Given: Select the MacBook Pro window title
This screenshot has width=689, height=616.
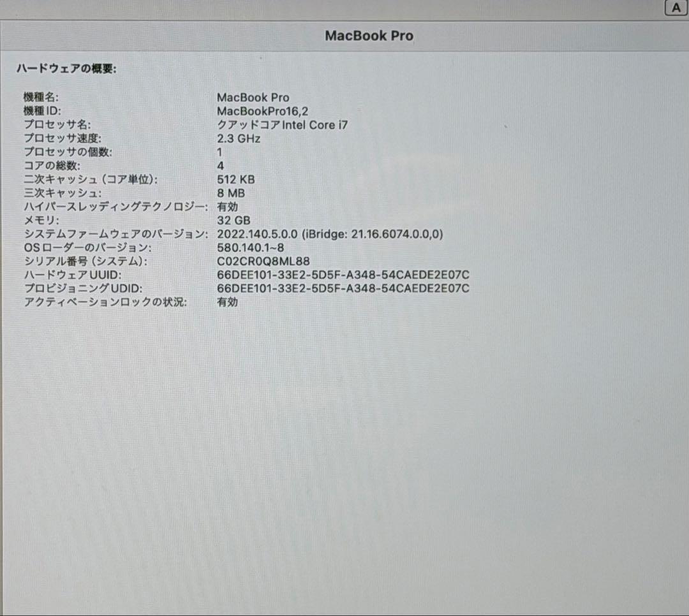Looking at the screenshot, I should [x=369, y=36].
